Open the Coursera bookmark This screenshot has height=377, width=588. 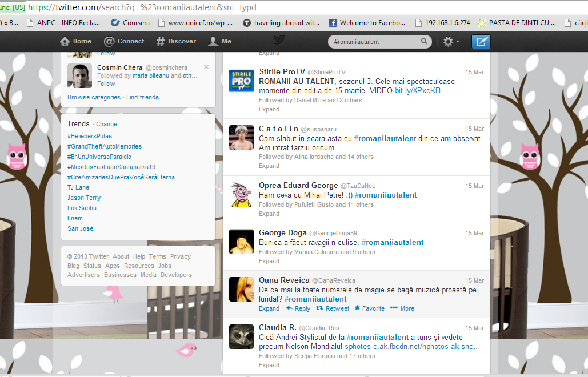coord(130,23)
